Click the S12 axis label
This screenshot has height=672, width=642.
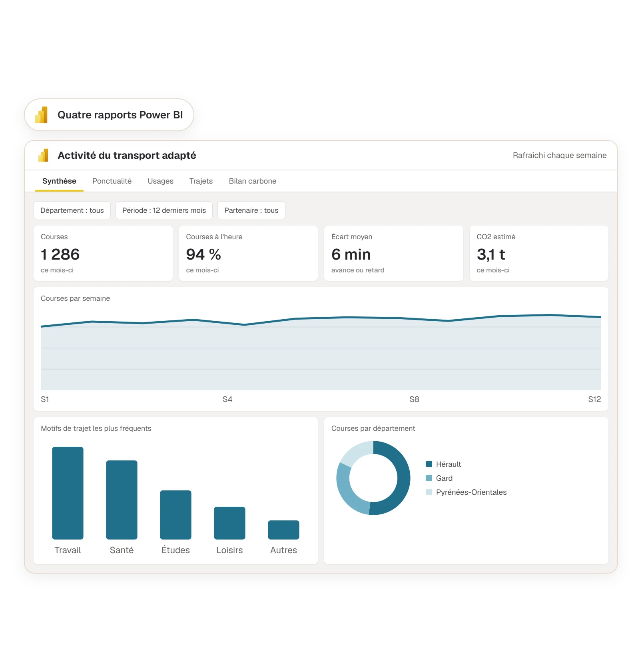(x=594, y=399)
